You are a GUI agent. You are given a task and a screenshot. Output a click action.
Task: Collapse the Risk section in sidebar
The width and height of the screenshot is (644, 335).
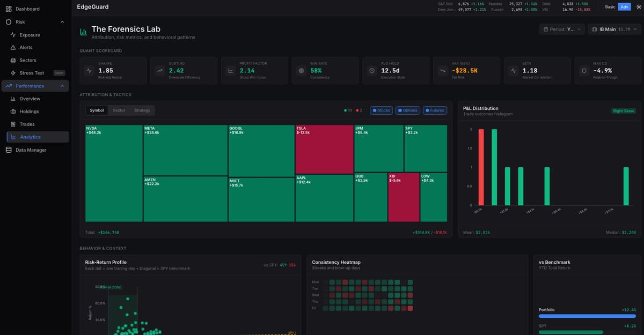(x=62, y=22)
